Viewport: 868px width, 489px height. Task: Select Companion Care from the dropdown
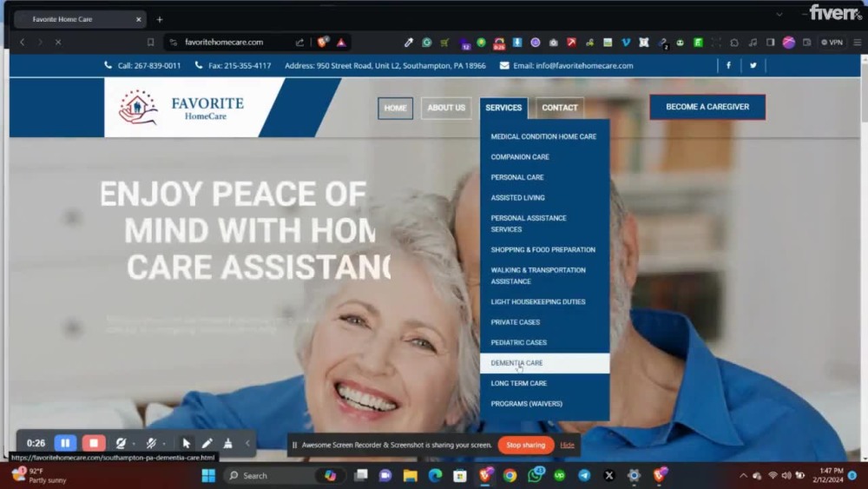point(520,156)
